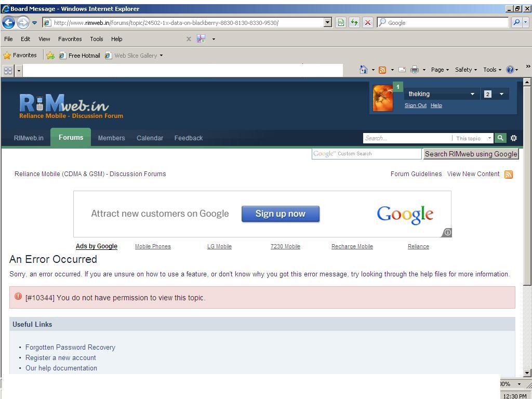The width and height of the screenshot is (532, 399).
Task: Open the This topic search scope dropdown
Action: [x=473, y=138]
